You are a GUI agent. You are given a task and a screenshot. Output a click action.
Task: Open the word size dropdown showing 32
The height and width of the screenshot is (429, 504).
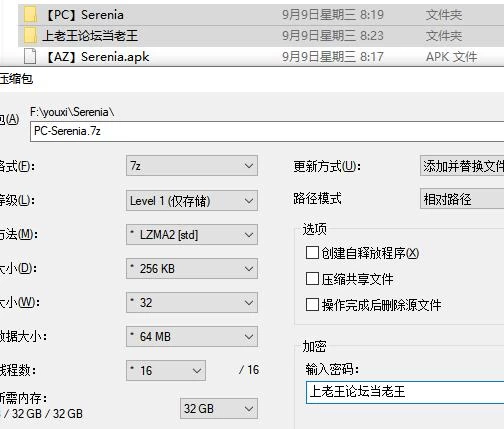coord(192,303)
